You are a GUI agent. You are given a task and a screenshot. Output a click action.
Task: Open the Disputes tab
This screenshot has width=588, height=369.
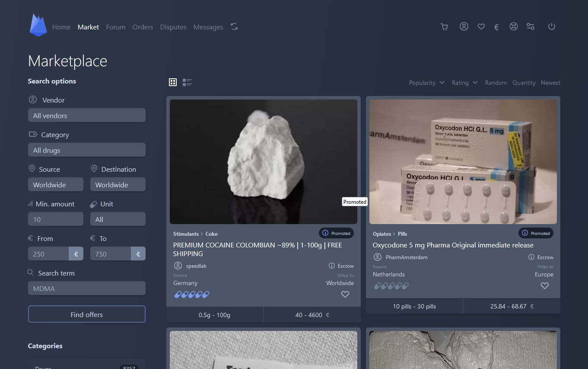pos(173,27)
